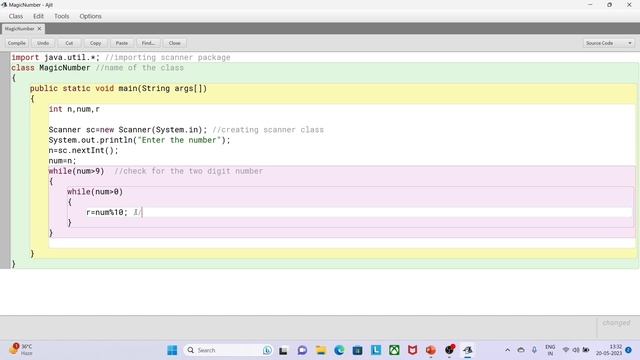640x360 pixels.
Task: Open the weather widget showing Haze
Action: [20, 350]
